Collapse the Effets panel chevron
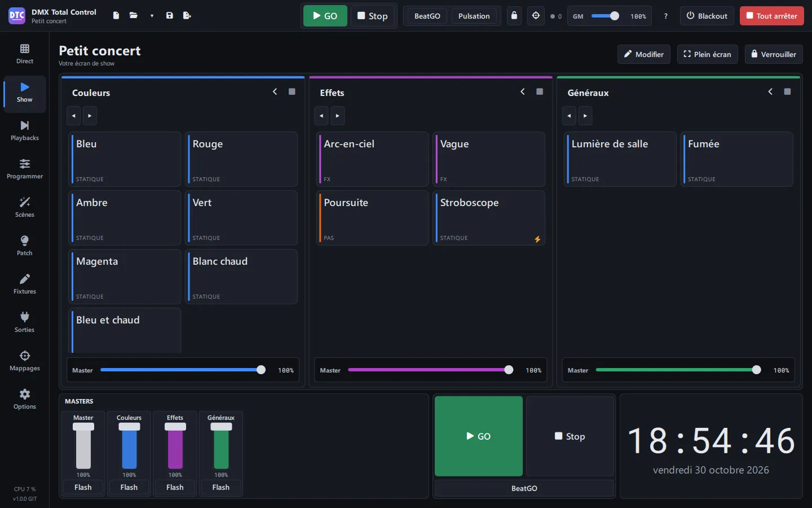The width and height of the screenshot is (812, 508). point(523,91)
